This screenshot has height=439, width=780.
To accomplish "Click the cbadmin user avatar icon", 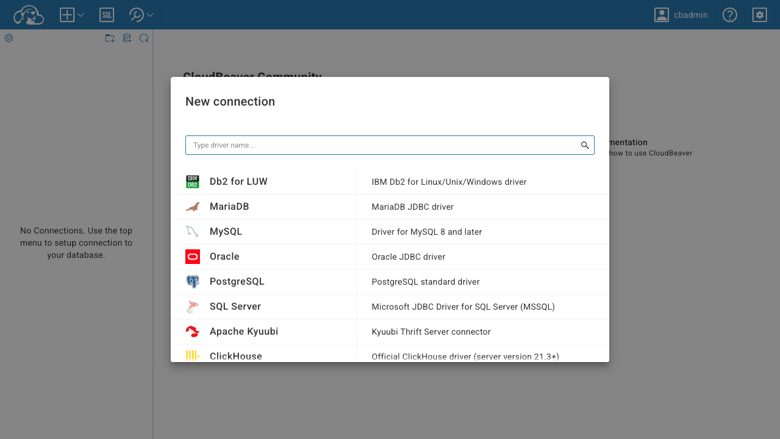I will click(661, 15).
